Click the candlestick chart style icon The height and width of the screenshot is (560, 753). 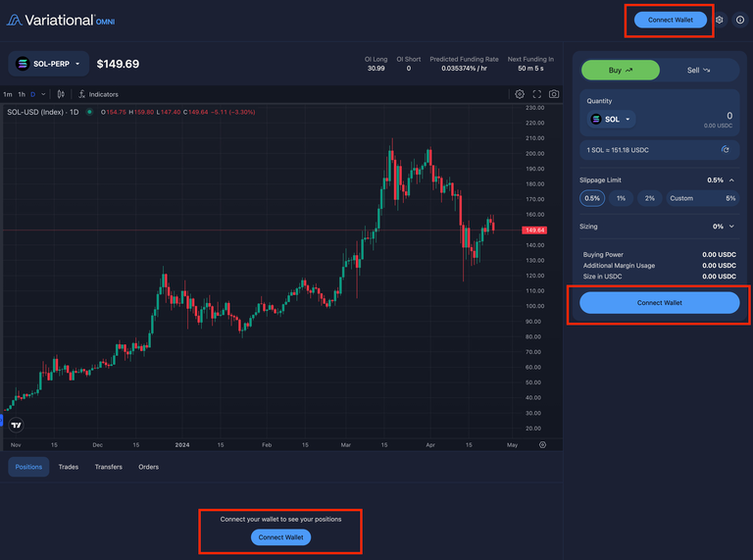61,94
